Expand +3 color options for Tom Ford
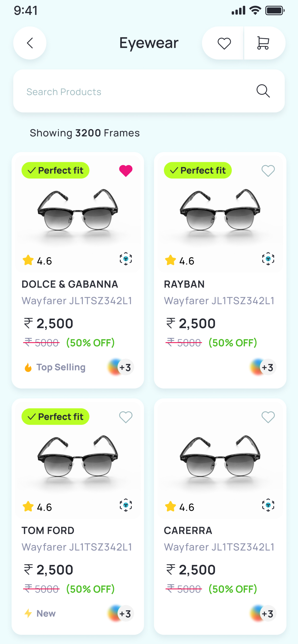The image size is (298, 644). pyautogui.click(x=121, y=614)
